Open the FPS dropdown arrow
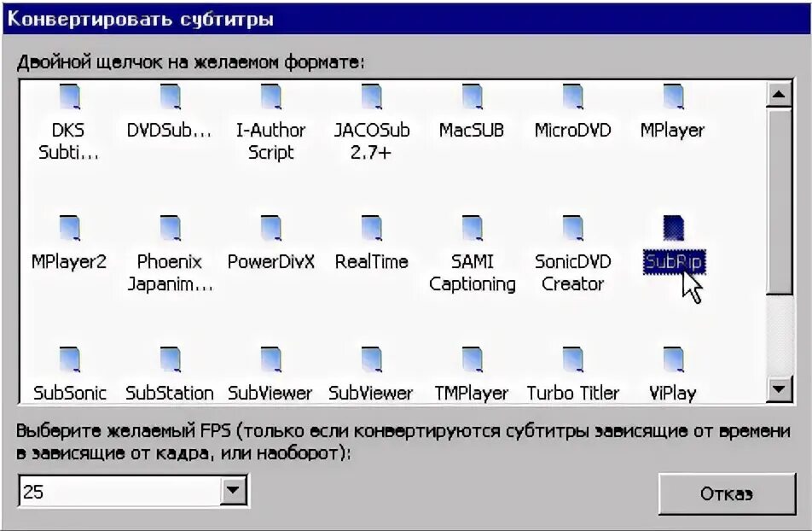This screenshot has width=812, height=531. pyautogui.click(x=233, y=490)
